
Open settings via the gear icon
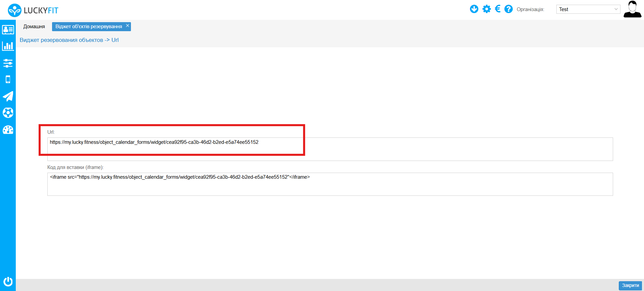[x=486, y=9]
